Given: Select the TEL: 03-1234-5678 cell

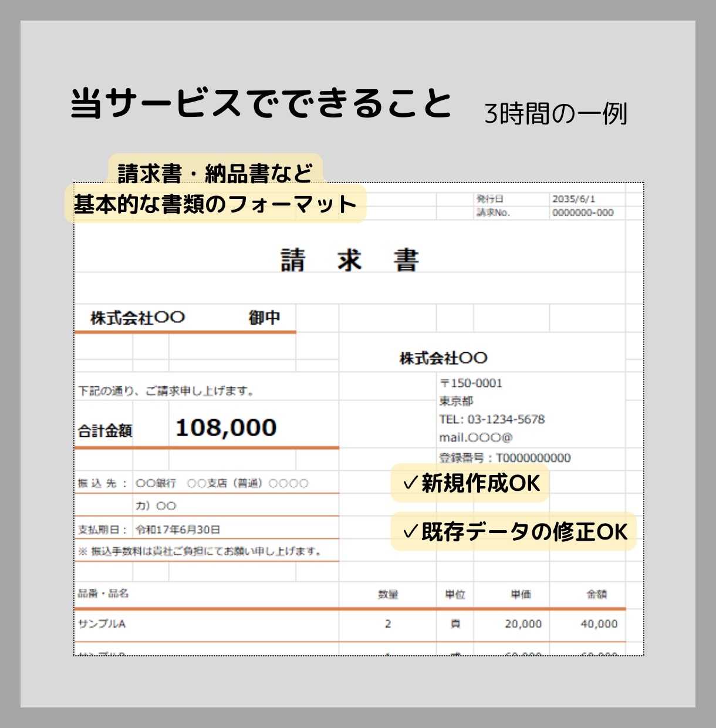Looking at the screenshot, I should [492, 420].
